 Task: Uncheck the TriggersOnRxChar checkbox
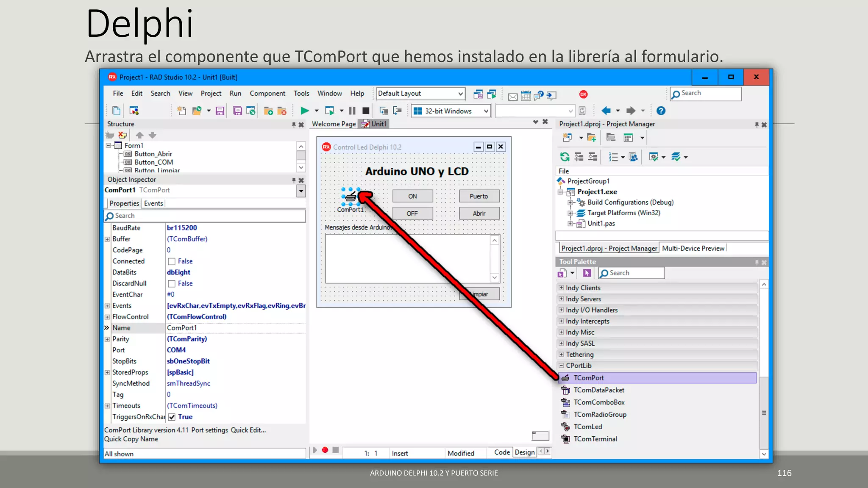[172, 417]
